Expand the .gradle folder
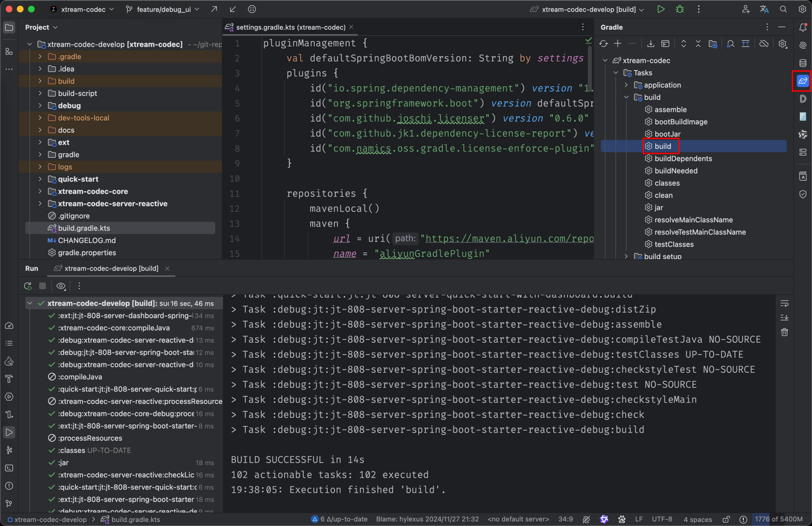812x526 pixels. point(40,57)
